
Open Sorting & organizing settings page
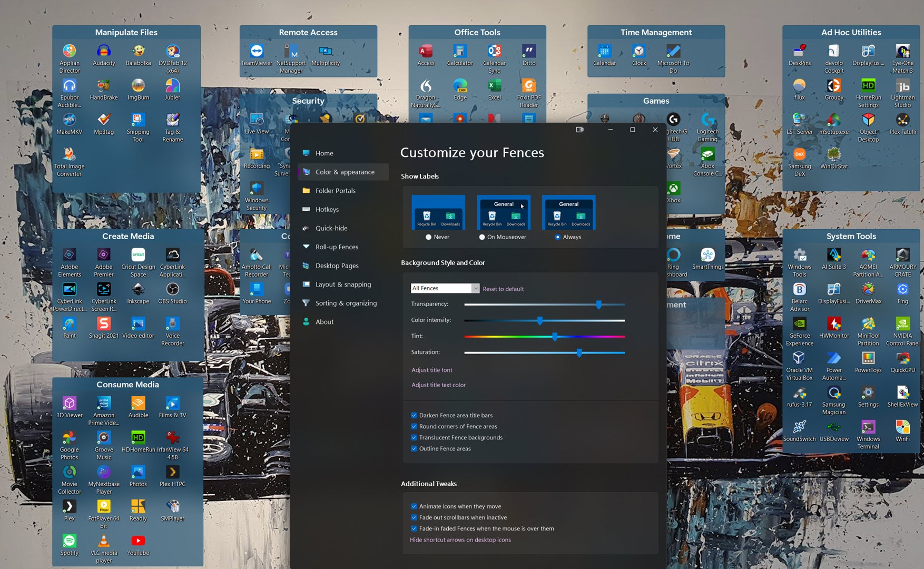[x=343, y=303]
